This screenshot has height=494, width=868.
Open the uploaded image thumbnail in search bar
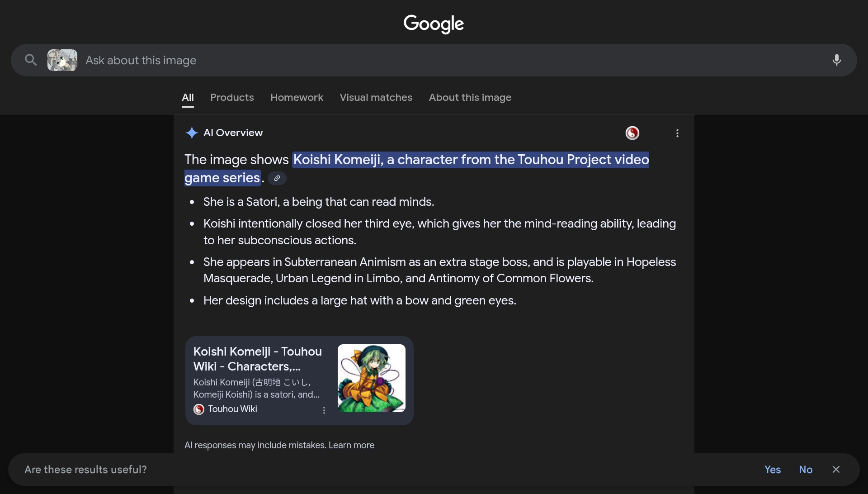62,60
